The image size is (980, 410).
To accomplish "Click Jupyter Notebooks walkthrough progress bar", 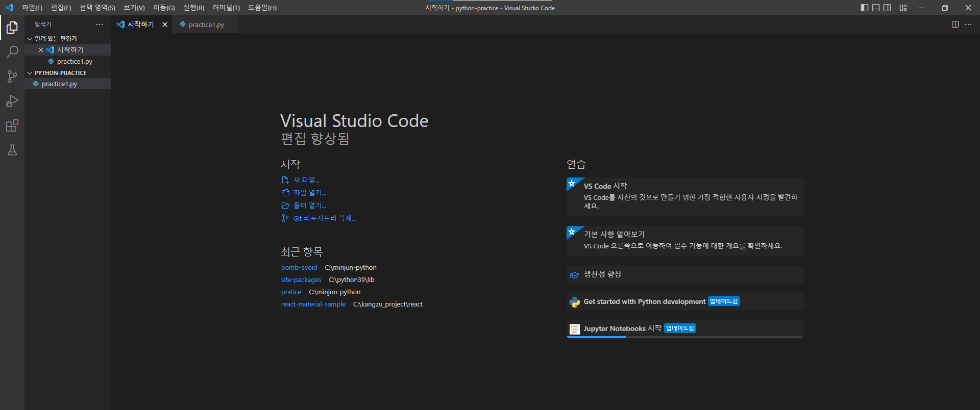I will 685,337.
